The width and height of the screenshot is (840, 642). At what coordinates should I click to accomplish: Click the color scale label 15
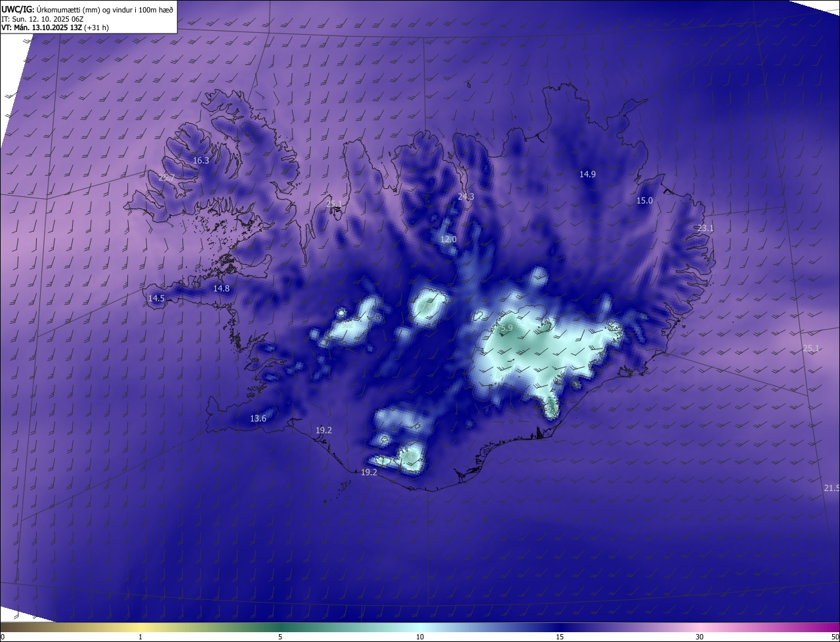[x=560, y=637]
